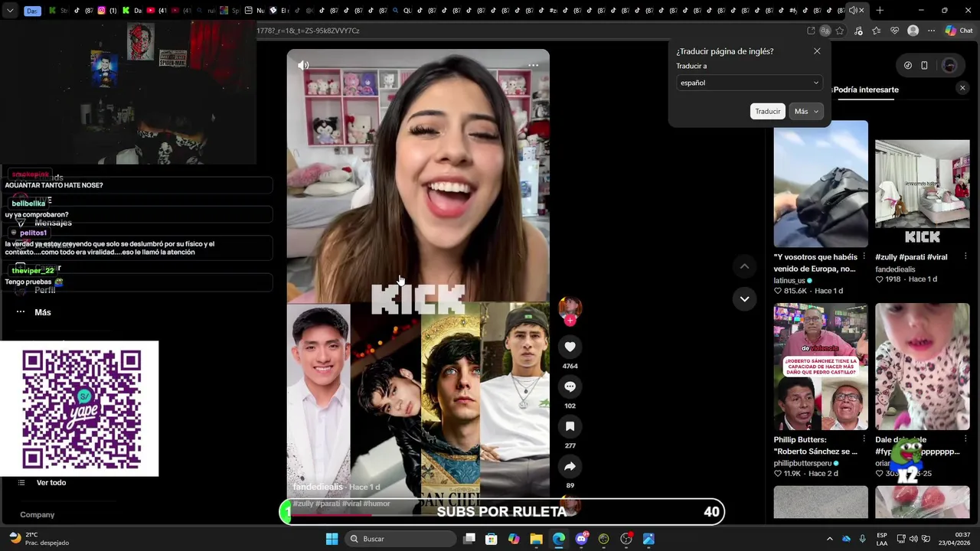This screenshot has height=551, width=980.
Task: Open the favorites list icon
Action: pos(876,31)
